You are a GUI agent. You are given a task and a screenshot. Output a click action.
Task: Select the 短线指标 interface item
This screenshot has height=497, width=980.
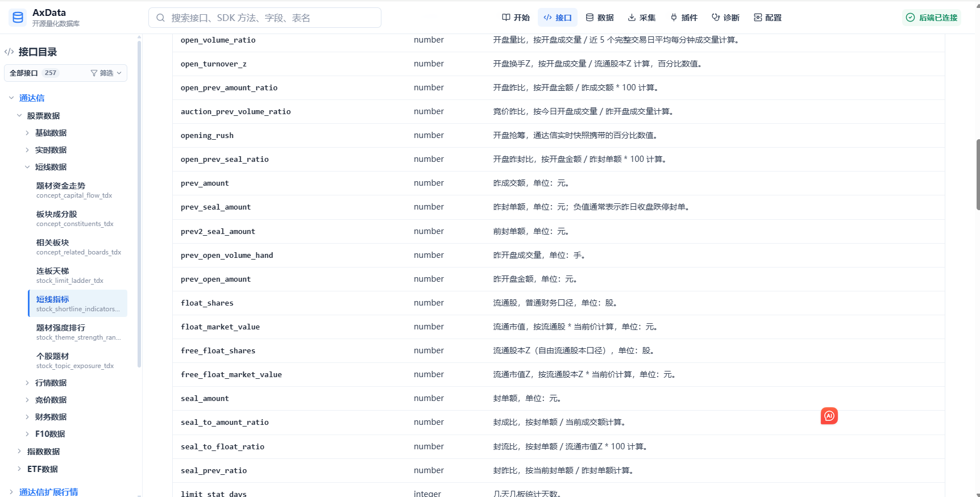tap(78, 303)
